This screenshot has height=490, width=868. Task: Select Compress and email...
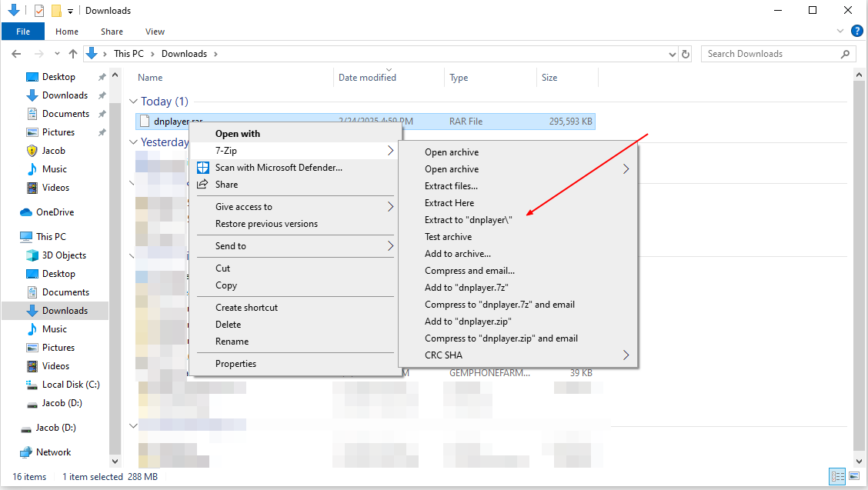click(x=469, y=271)
